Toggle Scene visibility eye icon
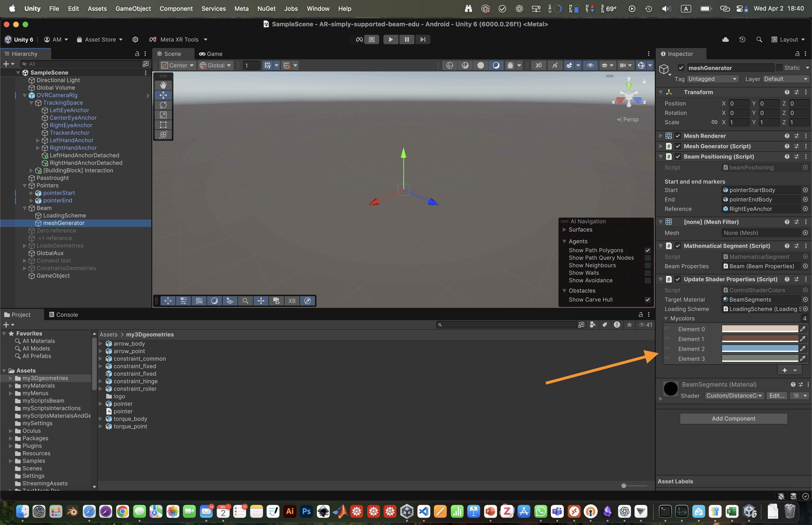 click(590, 65)
